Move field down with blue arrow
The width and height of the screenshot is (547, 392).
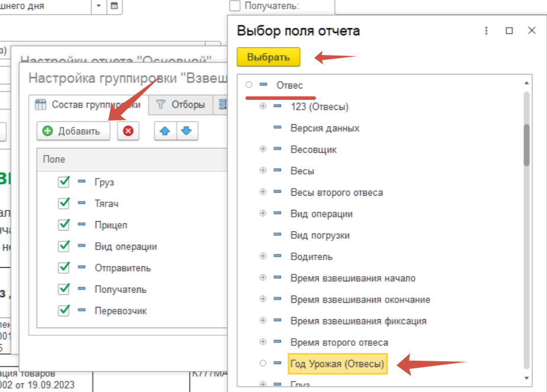pos(186,131)
